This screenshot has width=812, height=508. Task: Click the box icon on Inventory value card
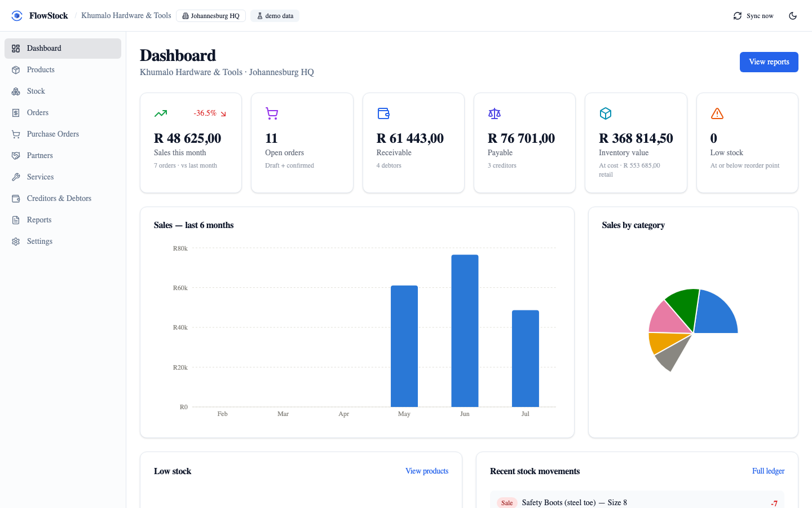pyautogui.click(x=606, y=113)
